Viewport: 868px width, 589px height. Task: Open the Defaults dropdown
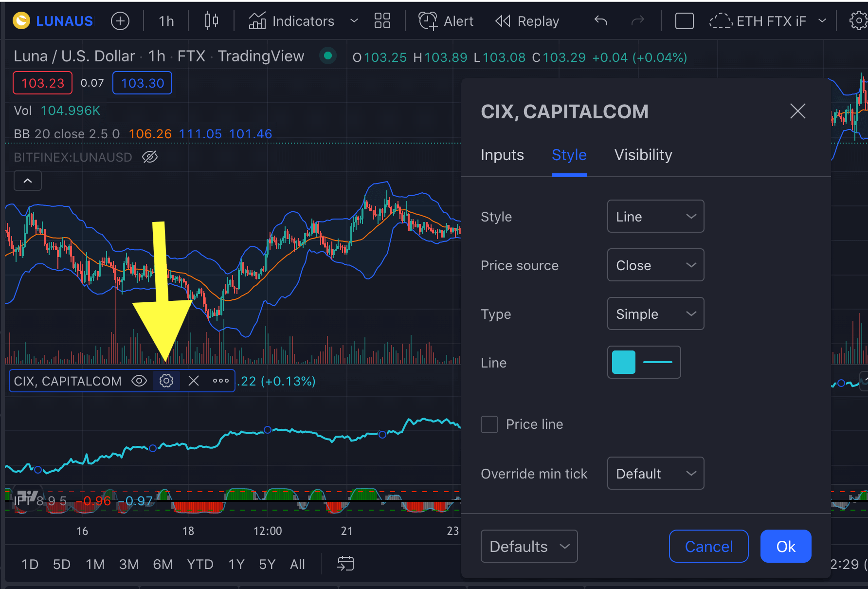point(529,546)
